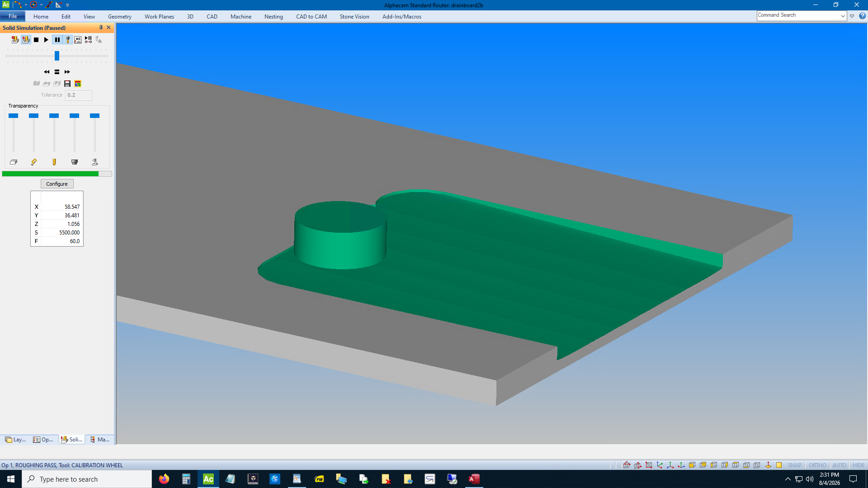This screenshot has width=868, height=488.
Task: Open the Windows Start menu
Action: (x=11, y=479)
